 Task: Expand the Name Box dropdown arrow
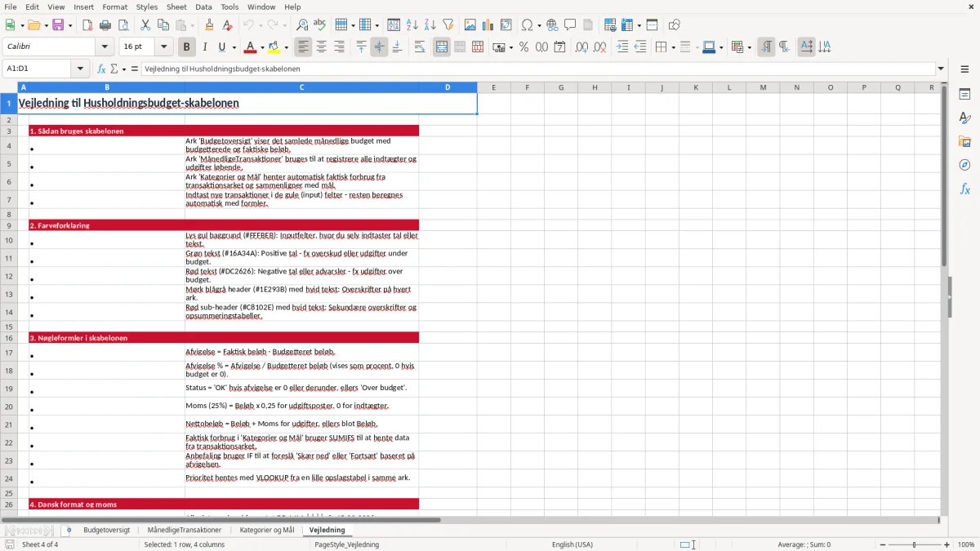point(80,69)
